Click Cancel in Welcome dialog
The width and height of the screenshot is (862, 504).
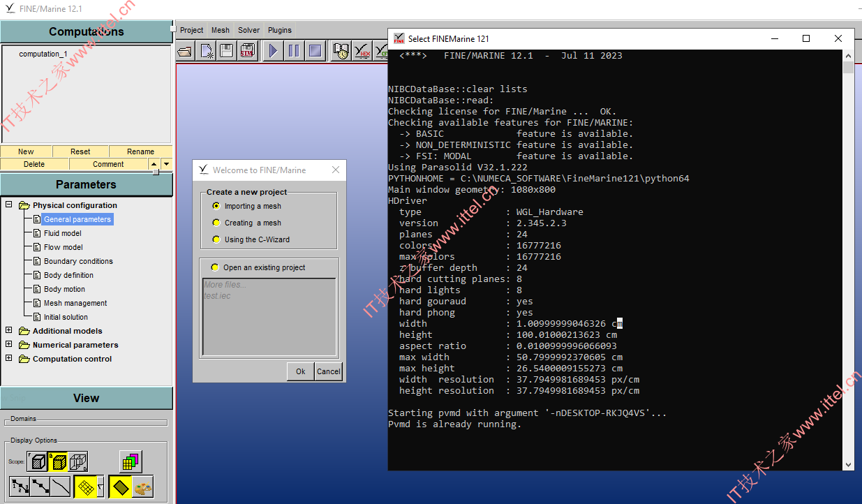tap(328, 371)
